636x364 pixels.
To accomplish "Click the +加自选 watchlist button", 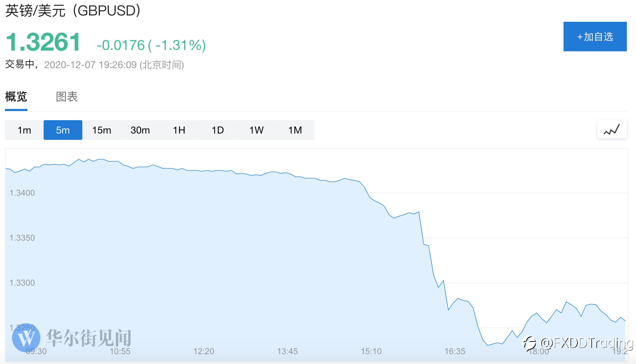I will [595, 37].
